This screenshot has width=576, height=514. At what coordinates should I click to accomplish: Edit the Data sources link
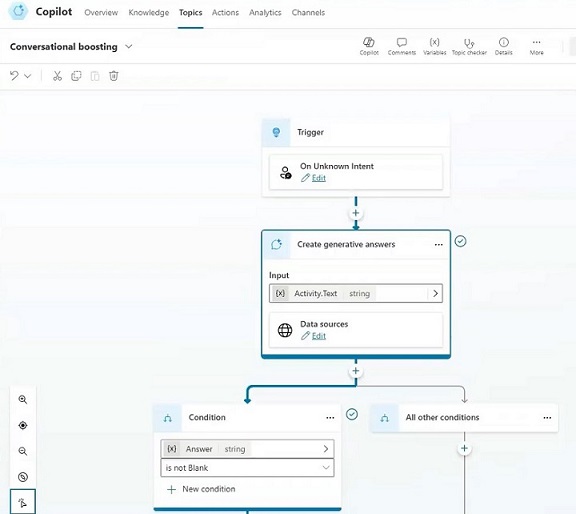pyautogui.click(x=318, y=336)
